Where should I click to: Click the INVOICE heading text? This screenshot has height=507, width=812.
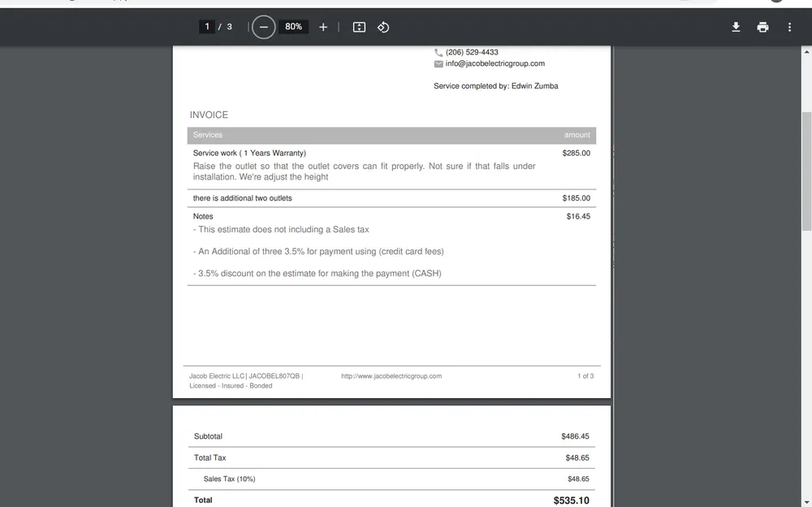(x=209, y=115)
